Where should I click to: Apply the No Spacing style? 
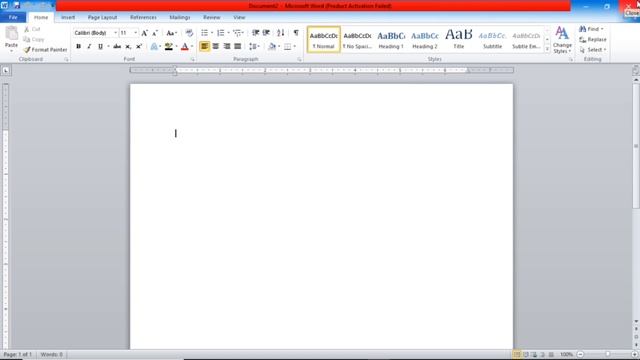[357, 40]
